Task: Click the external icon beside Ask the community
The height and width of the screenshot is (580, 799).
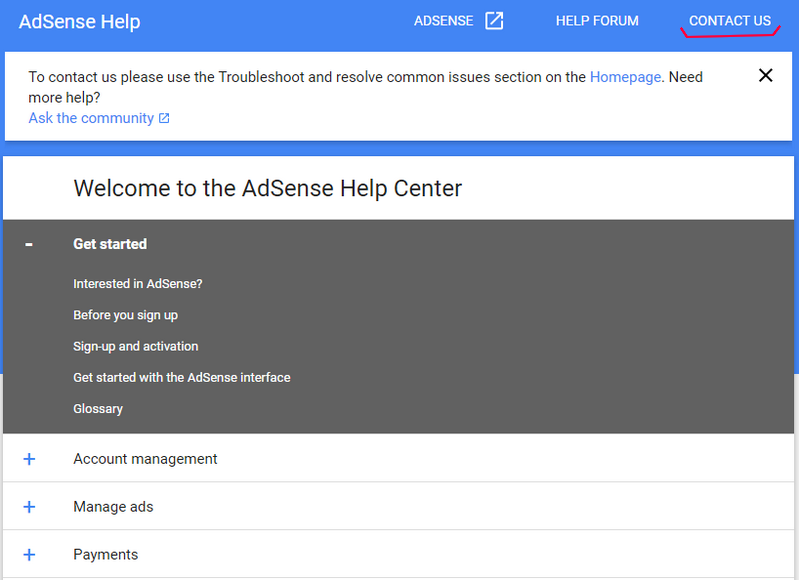Action: (x=164, y=118)
